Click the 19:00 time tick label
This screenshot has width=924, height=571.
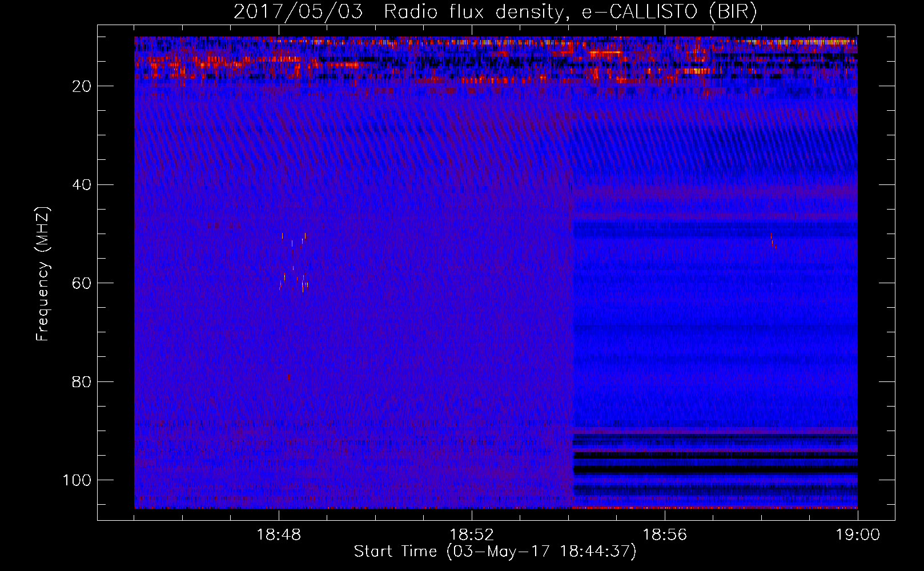tap(858, 535)
